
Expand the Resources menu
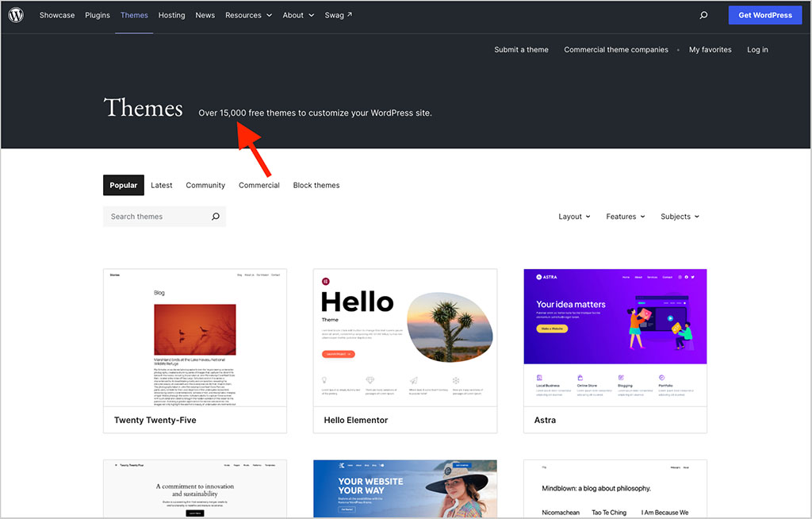point(248,15)
